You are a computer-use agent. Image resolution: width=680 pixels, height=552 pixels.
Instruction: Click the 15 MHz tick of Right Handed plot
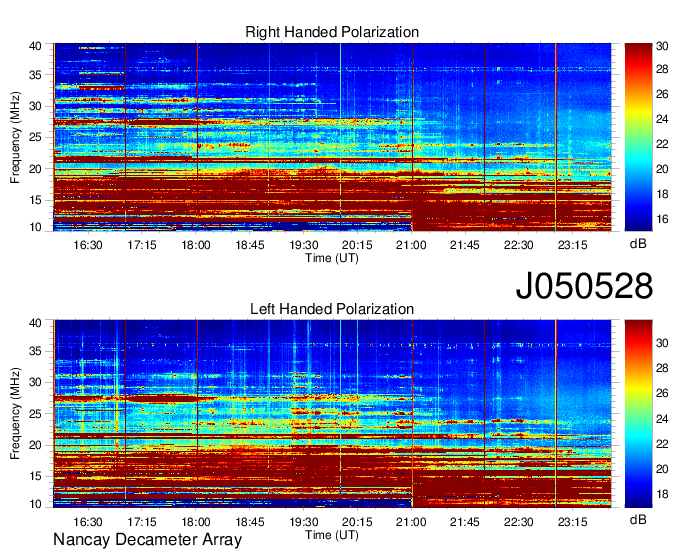35,200
